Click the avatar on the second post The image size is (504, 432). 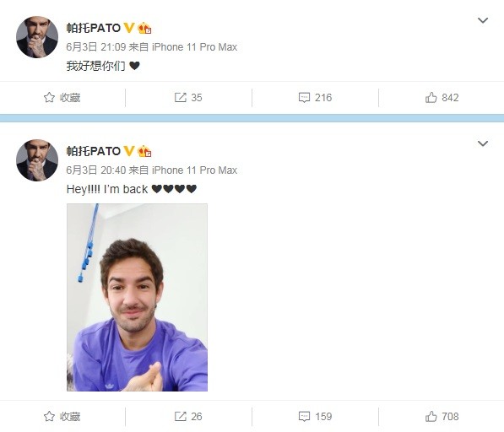click(37, 160)
